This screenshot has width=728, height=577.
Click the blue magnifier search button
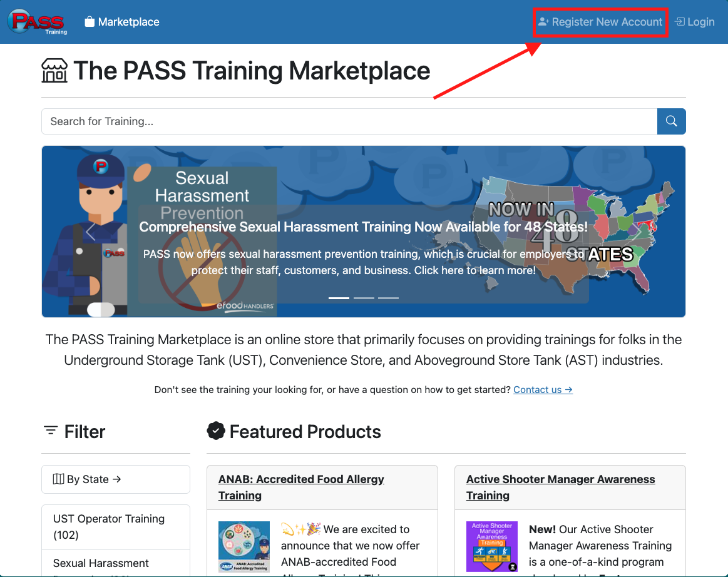tap(672, 121)
